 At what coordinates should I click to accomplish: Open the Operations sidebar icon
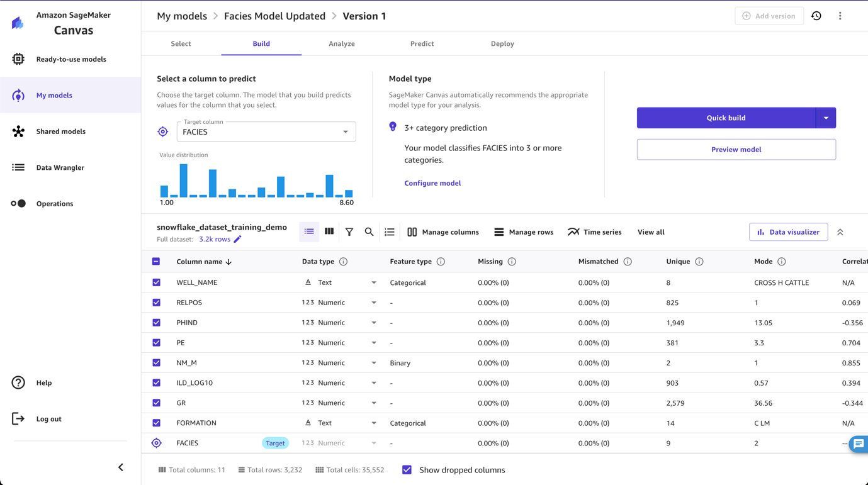(x=18, y=204)
